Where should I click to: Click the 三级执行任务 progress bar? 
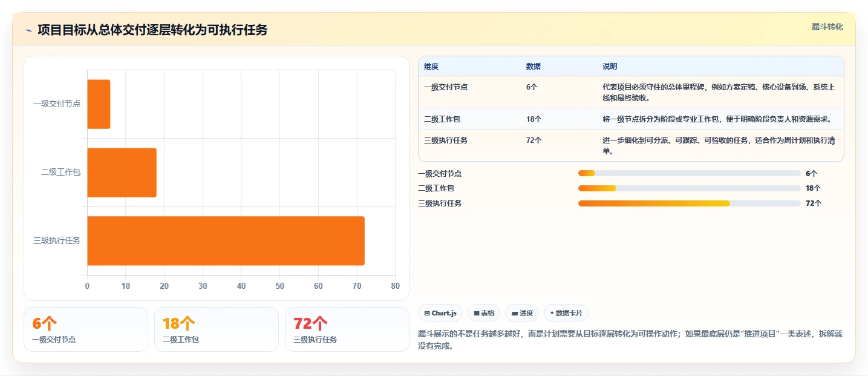690,203
